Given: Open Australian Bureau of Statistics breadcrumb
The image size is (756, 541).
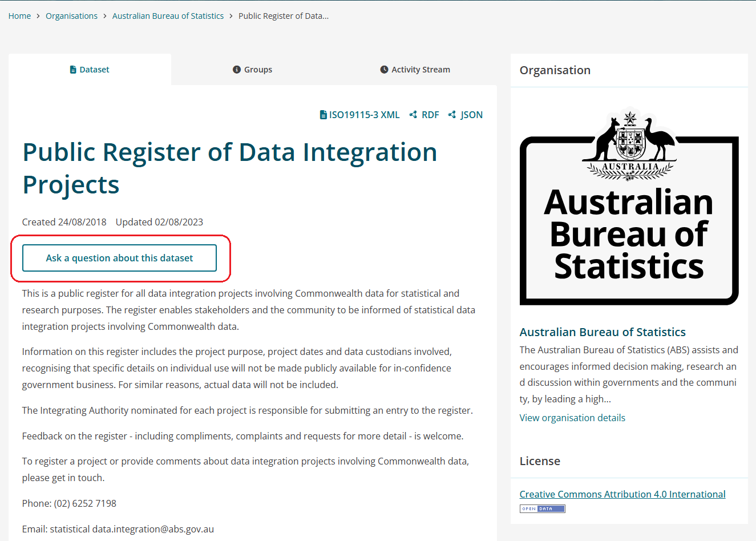Looking at the screenshot, I should click(168, 16).
